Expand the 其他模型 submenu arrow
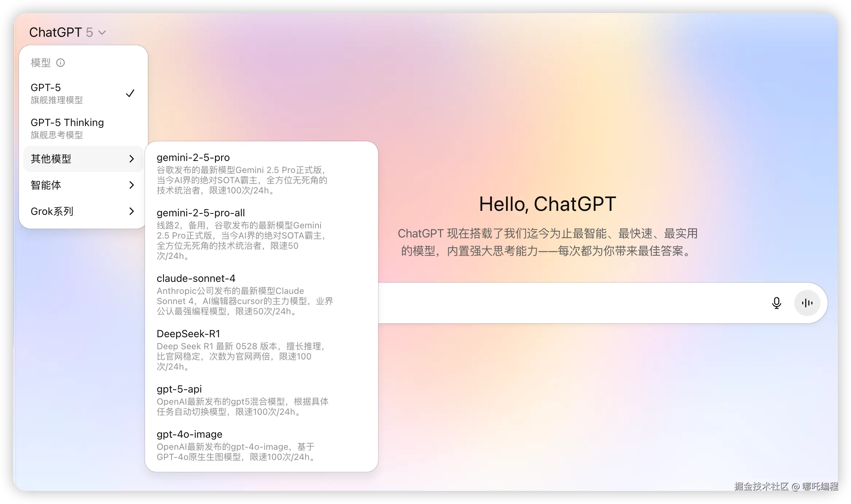 point(132,159)
